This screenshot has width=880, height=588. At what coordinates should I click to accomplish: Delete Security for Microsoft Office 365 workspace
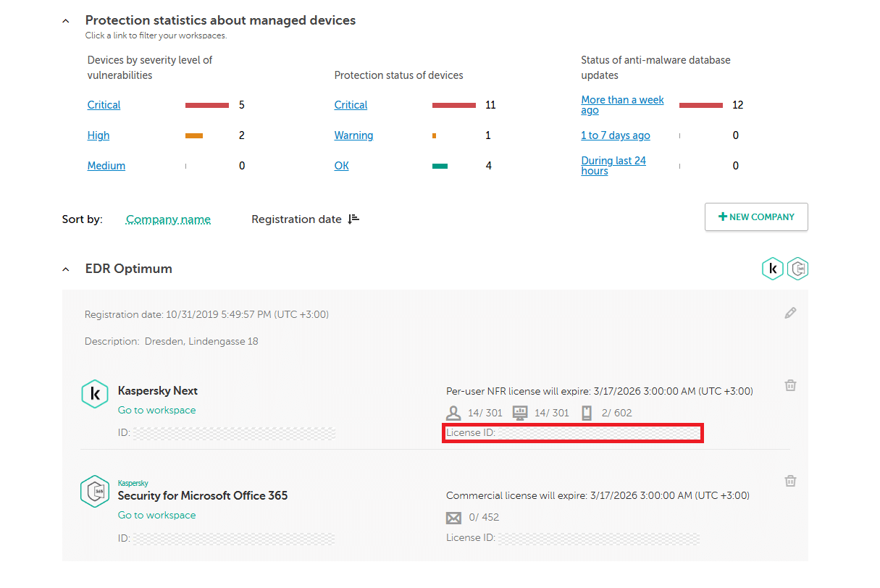790,481
